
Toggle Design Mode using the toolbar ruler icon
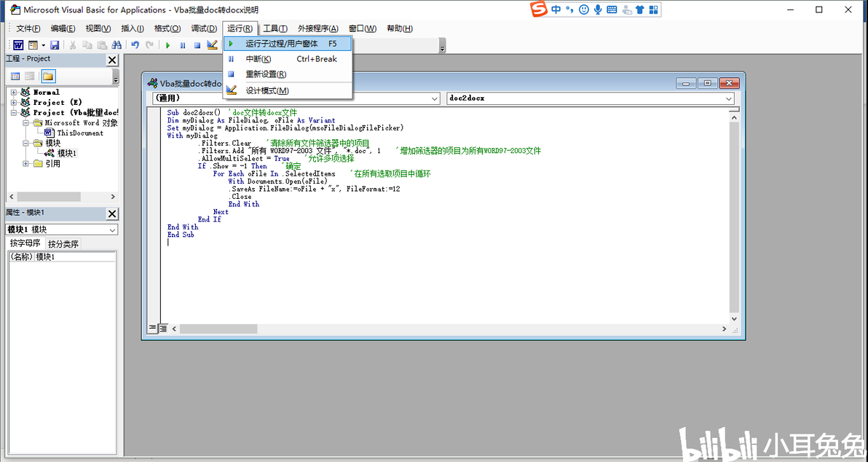212,45
